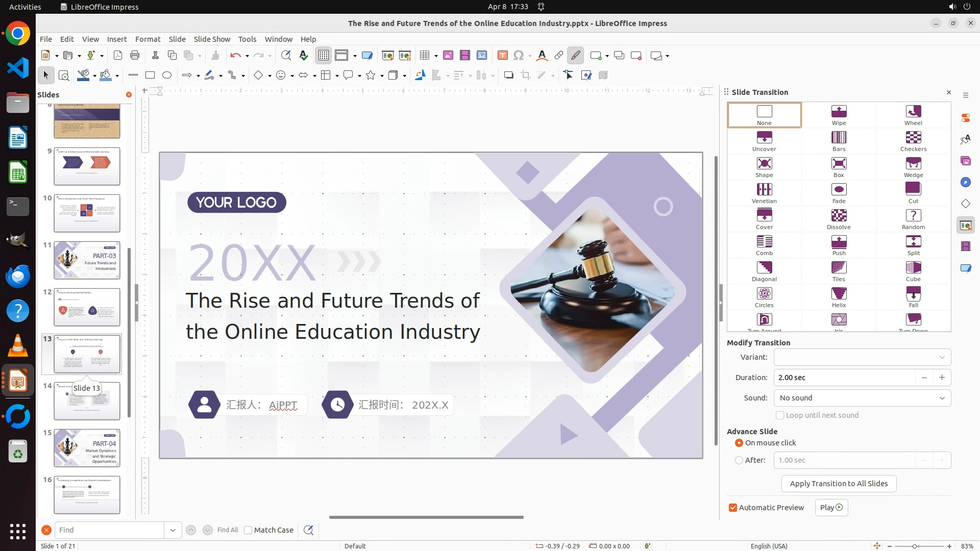The height and width of the screenshot is (551, 980).
Task: Uncheck the Automatic Preview option
Action: click(733, 508)
